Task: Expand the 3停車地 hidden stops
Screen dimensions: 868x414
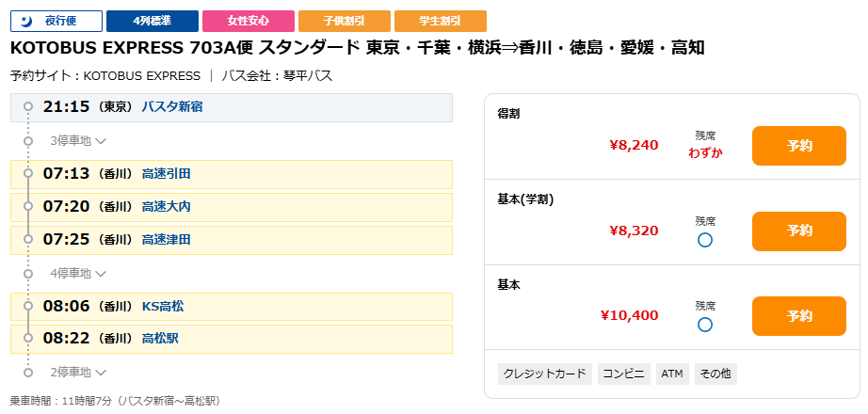Action: tap(78, 141)
